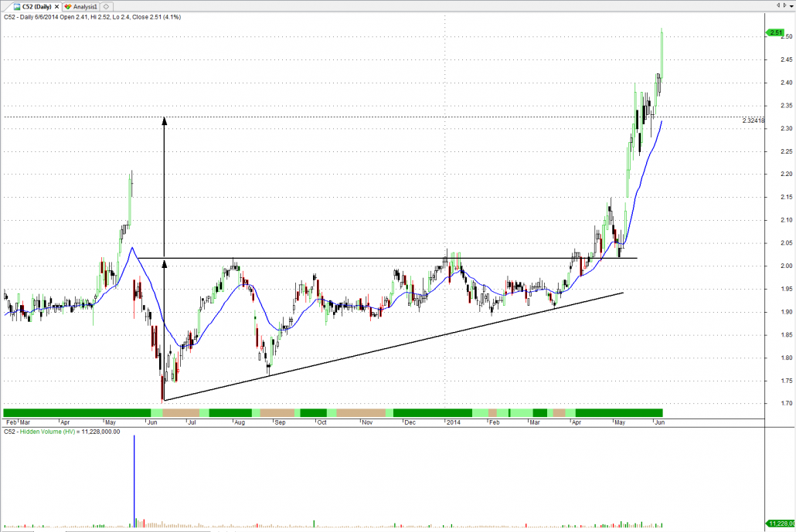Screen dimensions: 796x532
Task: Select the tall blue volume spike bar
Action: pos(134,479)
